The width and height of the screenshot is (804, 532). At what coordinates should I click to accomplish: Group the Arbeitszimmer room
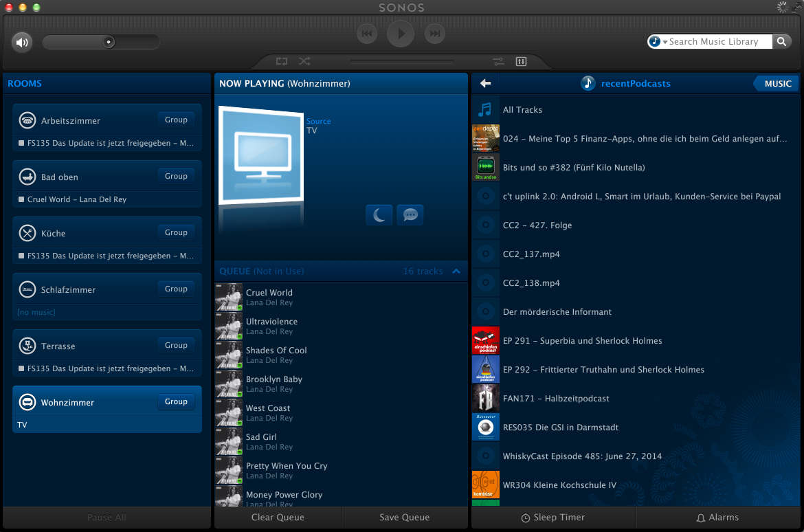[x=176, y=120]
